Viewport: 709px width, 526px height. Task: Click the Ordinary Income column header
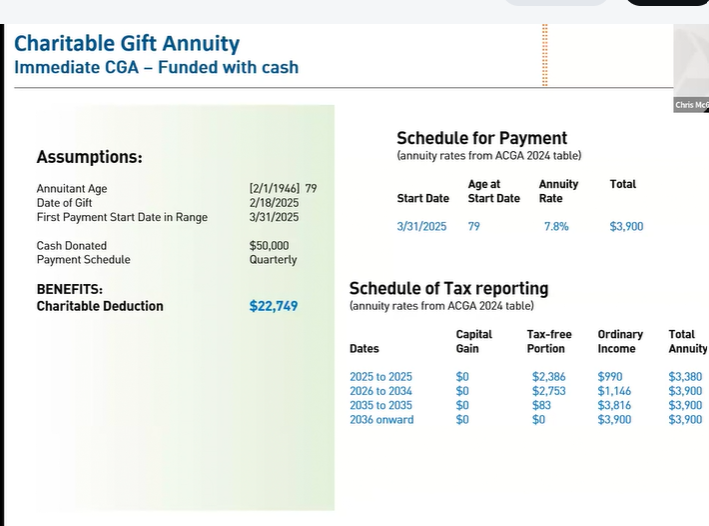tap(620, 341)
